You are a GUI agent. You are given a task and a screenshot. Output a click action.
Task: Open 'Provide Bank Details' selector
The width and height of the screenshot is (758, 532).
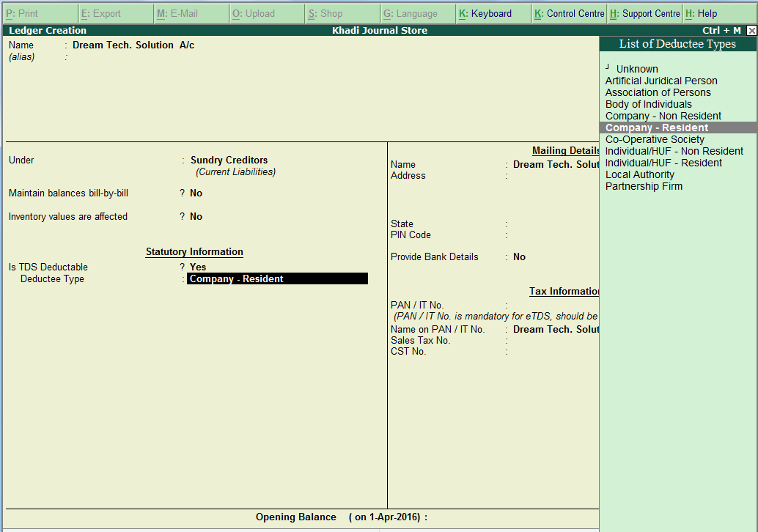pyautogui.click(x=521, y=256)
